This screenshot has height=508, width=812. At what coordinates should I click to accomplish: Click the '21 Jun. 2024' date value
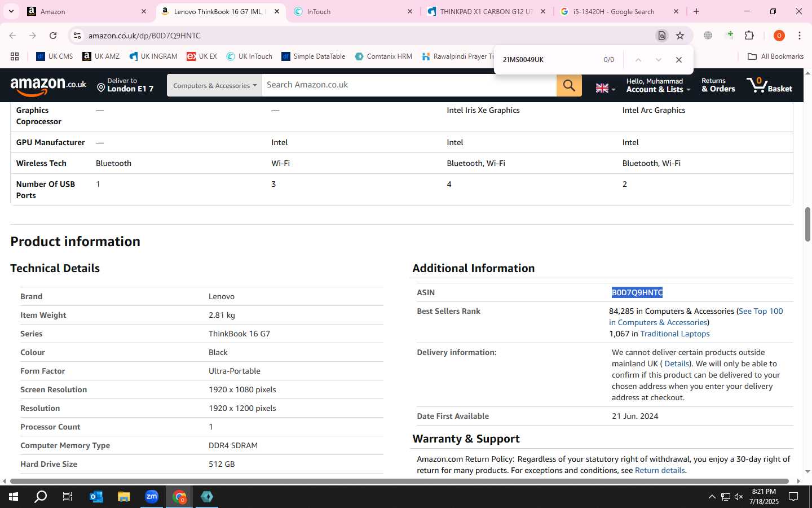click(x=635, y=416)
